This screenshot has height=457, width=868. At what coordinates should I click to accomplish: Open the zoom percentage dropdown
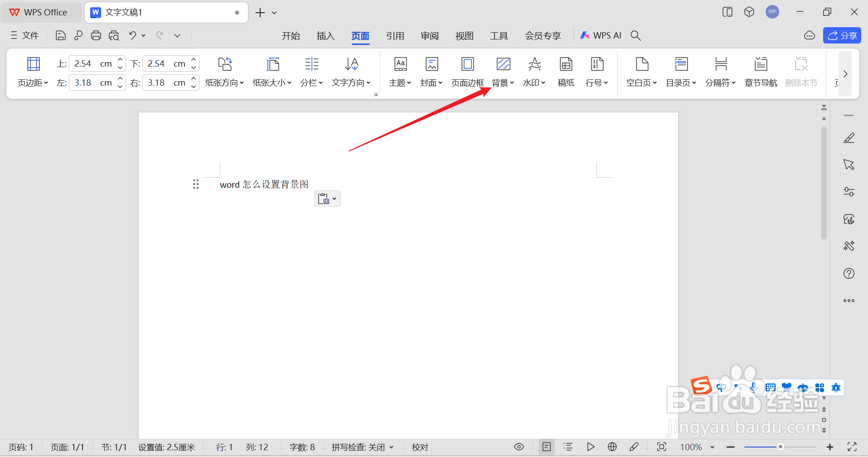(713, 447)
